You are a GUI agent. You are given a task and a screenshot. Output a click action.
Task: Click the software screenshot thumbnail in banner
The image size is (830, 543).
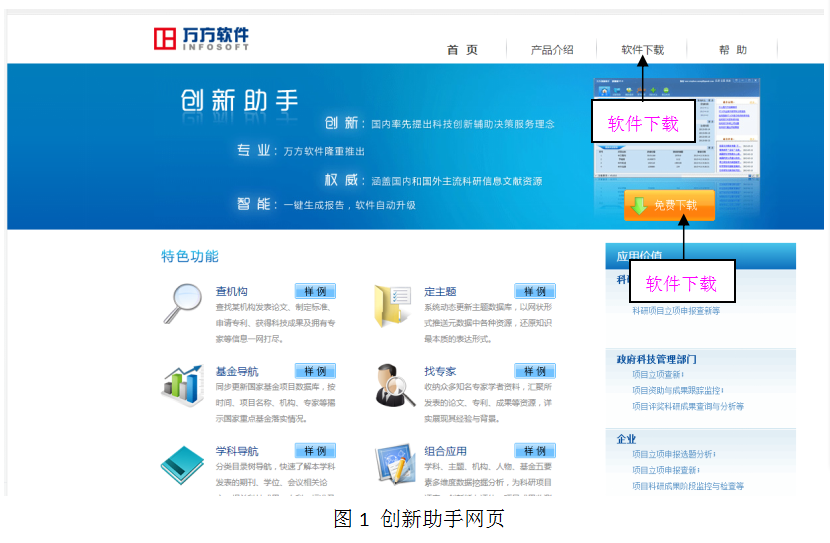[676, 127]
